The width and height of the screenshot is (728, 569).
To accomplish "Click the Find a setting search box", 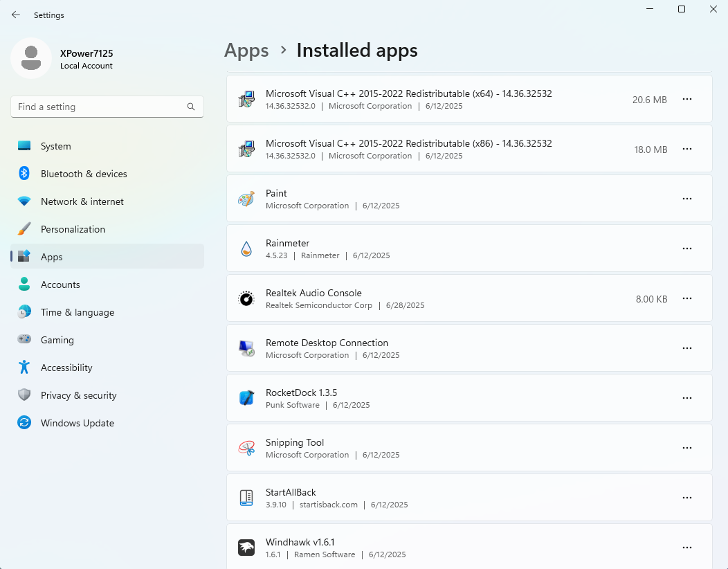I will pyautogui.click(x=100, y=107).
